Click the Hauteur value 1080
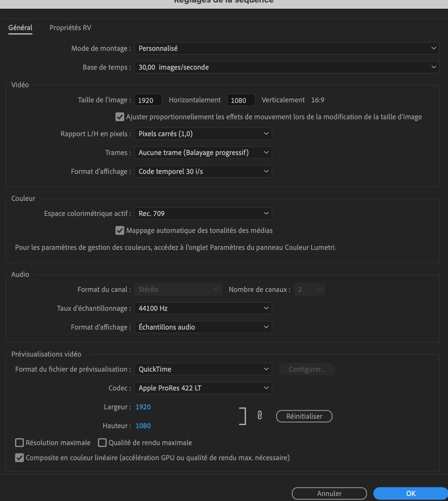Viewport: 448px width, 501px height. pyautogui.click(x=143, y=426)
